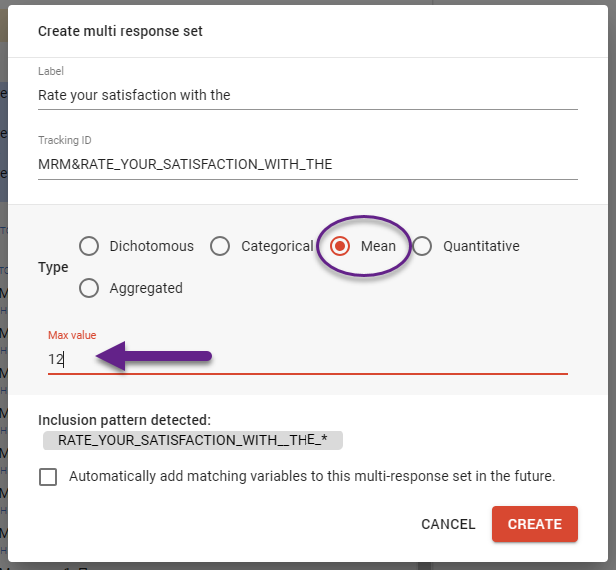Select the Dichotomous type radio button
This screenshot has width=616, height=570.
[89, 246]
